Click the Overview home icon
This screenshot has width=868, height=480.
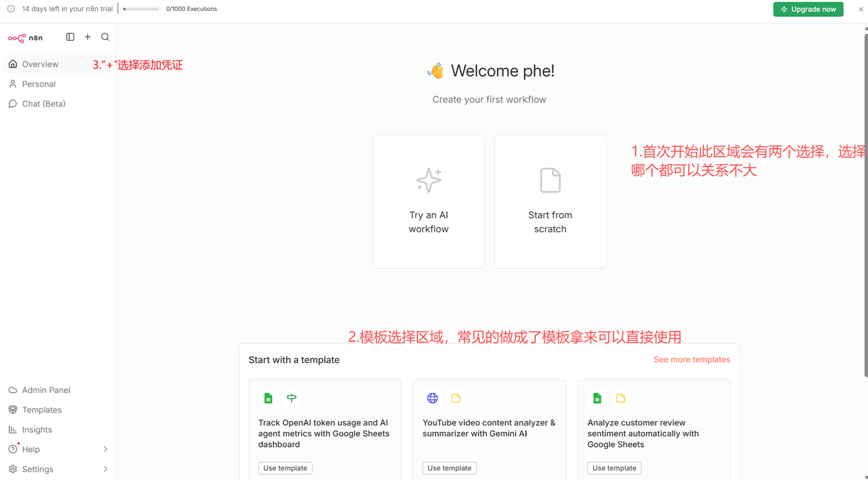13,64
